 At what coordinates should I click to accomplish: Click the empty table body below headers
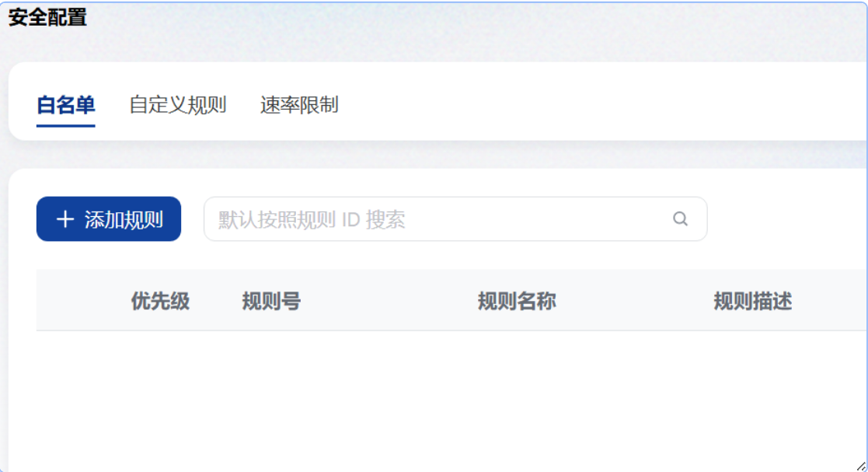point(451,397)
